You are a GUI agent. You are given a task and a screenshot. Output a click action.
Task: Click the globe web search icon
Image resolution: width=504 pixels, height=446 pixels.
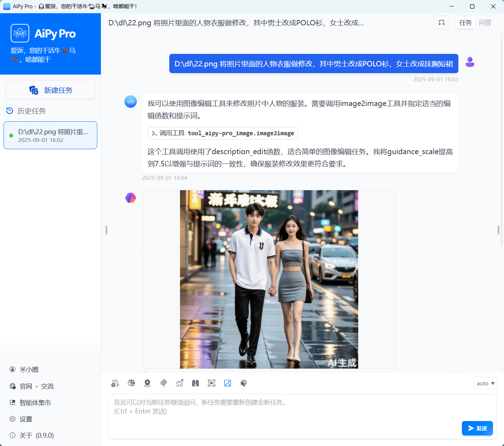131,383
